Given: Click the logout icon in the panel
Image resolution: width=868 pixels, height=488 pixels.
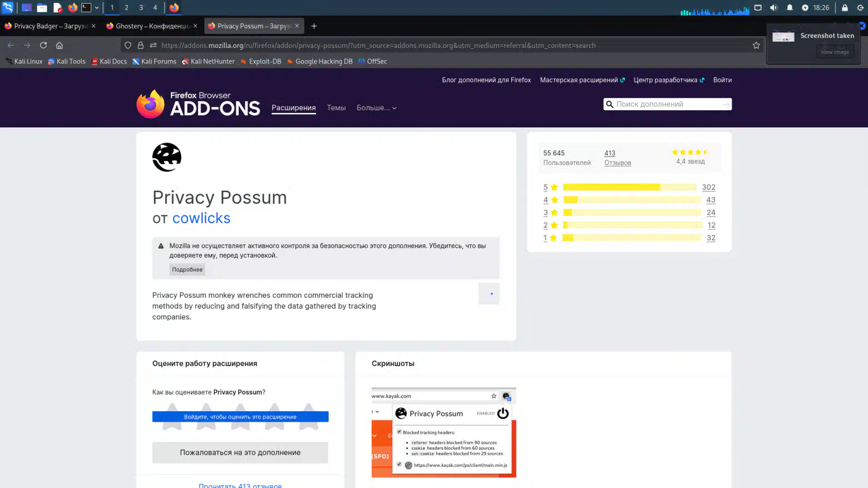Looking at the screenshot, I should [860, 8].
